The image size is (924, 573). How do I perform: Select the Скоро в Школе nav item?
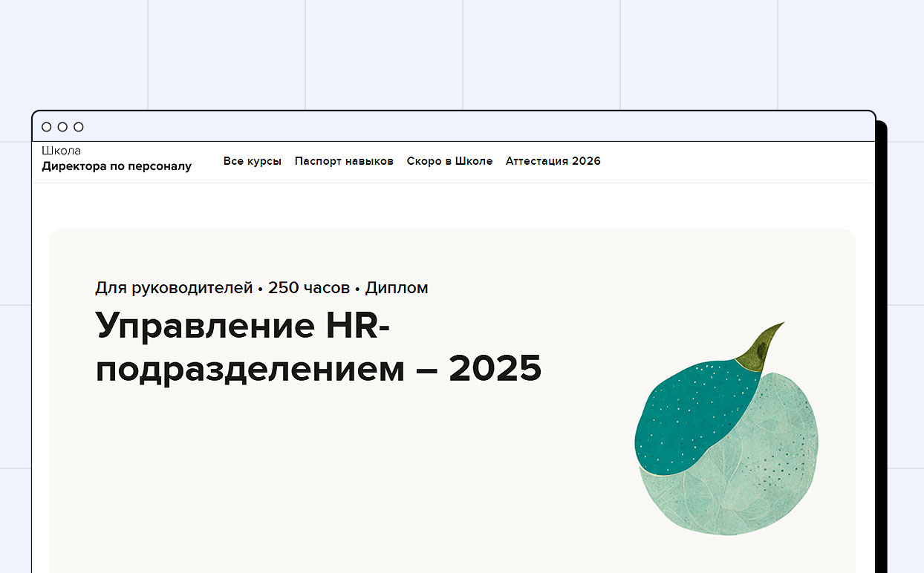[x=449, y=161]
